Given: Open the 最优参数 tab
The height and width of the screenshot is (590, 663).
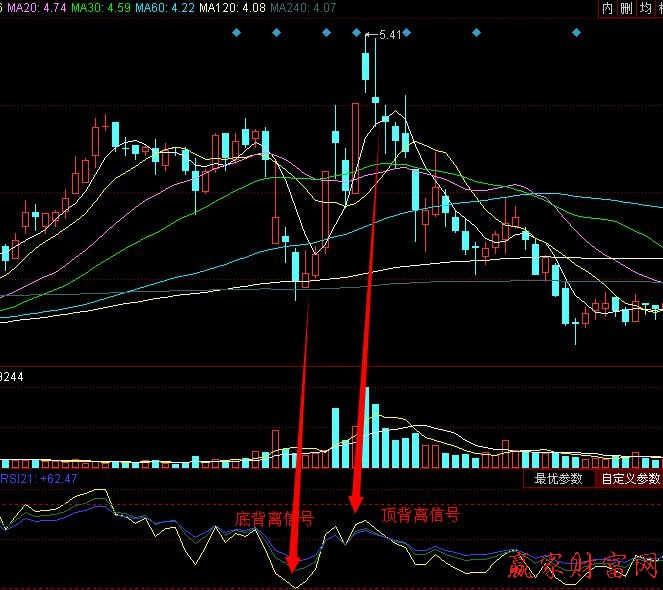Looking at the screenshot, I should tap(559, 479).
